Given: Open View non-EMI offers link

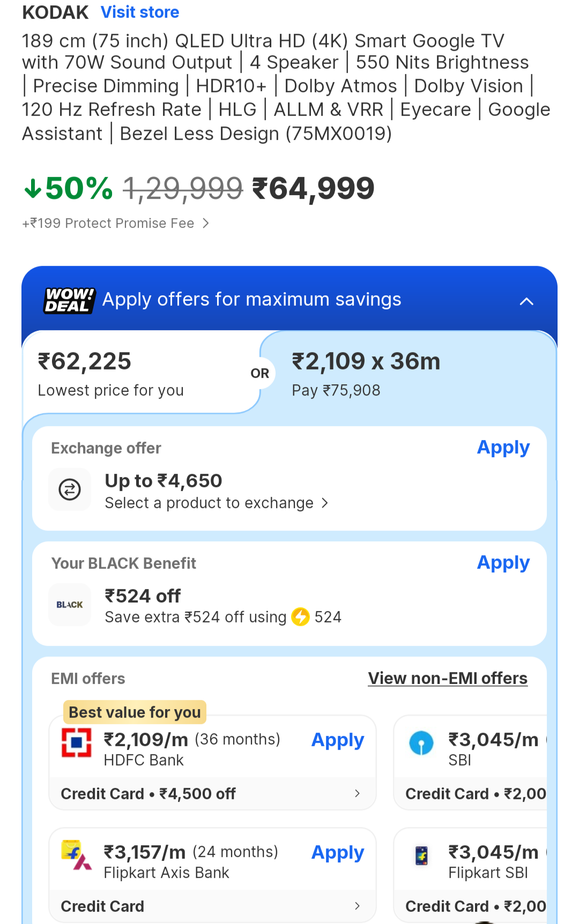Looking at the screenshot, I should pos(448,679).
